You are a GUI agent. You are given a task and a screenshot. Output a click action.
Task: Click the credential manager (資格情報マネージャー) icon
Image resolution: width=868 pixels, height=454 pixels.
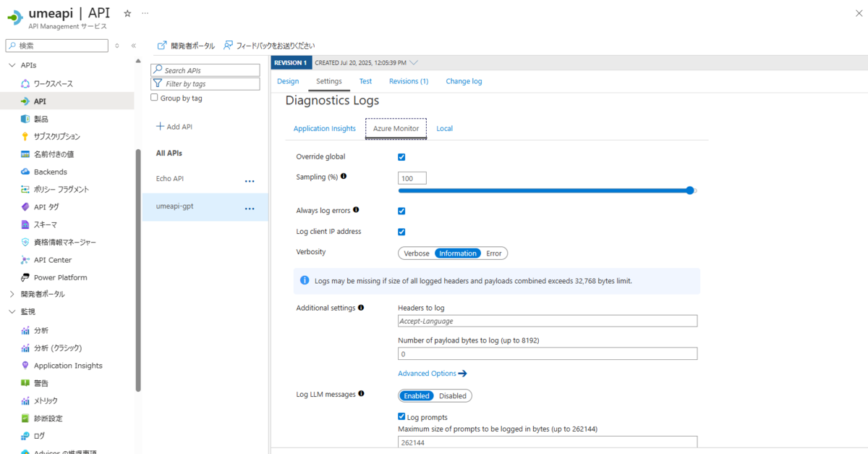pyautogui.click(x=25, y=242)
